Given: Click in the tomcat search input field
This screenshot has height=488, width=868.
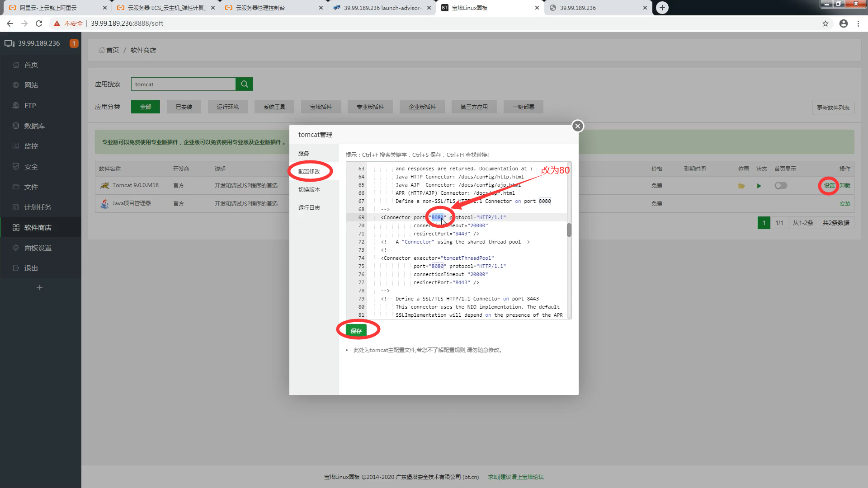Looking at the screenshot, I should coord(183,84).
